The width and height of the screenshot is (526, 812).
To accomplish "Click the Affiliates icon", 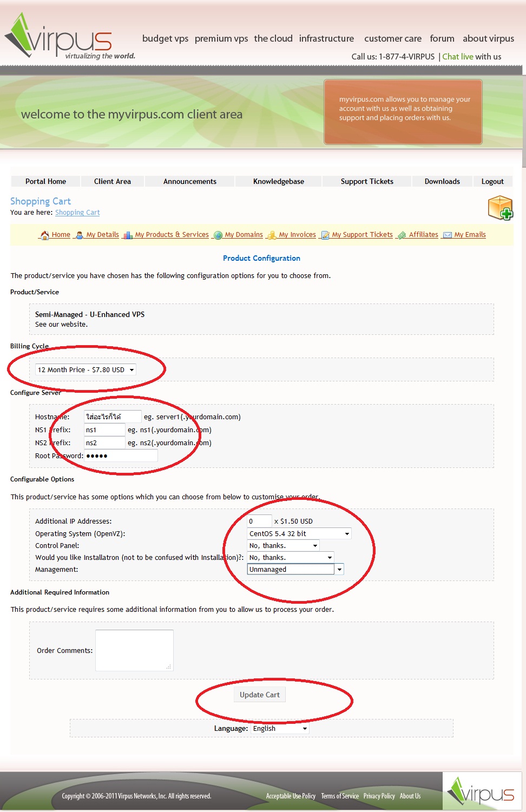I will (402, 235).
